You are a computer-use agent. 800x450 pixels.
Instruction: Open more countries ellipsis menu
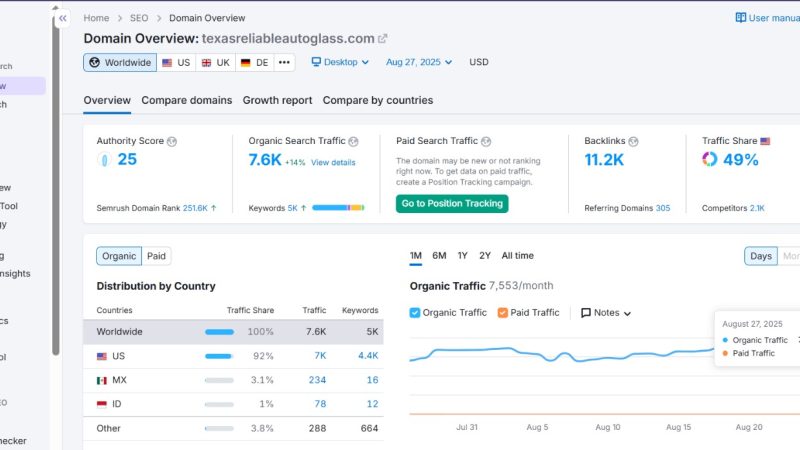point(284,63)
